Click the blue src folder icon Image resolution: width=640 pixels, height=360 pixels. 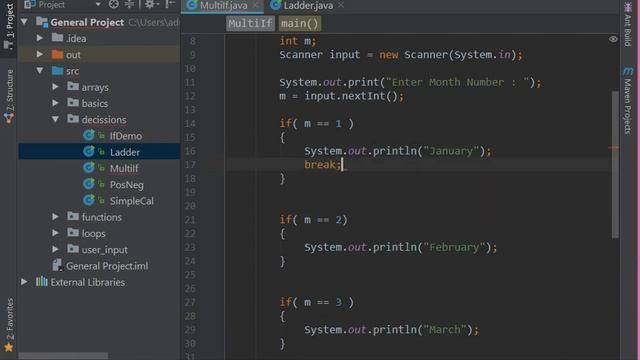[x=58, y=70]
